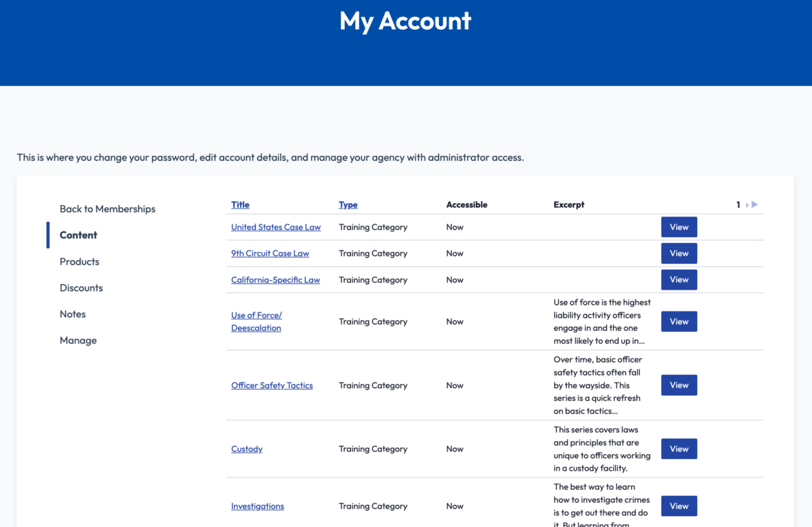This screenshot has height=527, width=812.
Task: Go back via Back to Memberships
Action: pos(107,208)
